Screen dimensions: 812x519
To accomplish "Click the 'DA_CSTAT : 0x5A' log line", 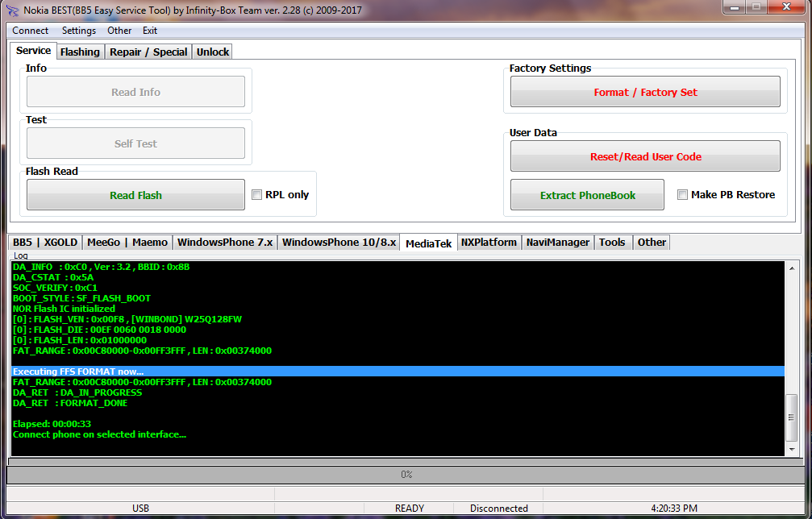I will point(53,277).
